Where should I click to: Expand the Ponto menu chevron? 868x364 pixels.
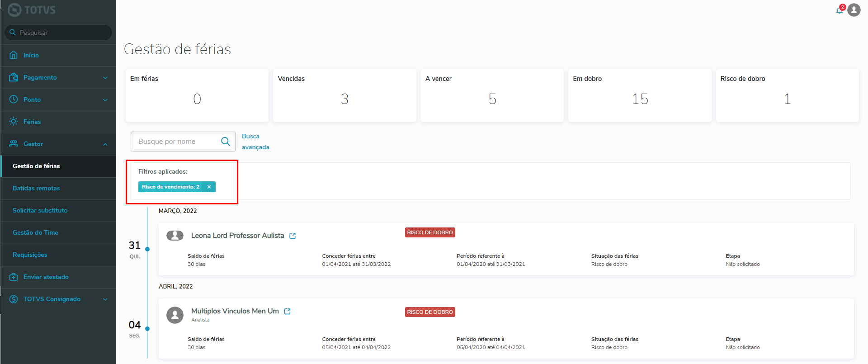coord(105,100)
